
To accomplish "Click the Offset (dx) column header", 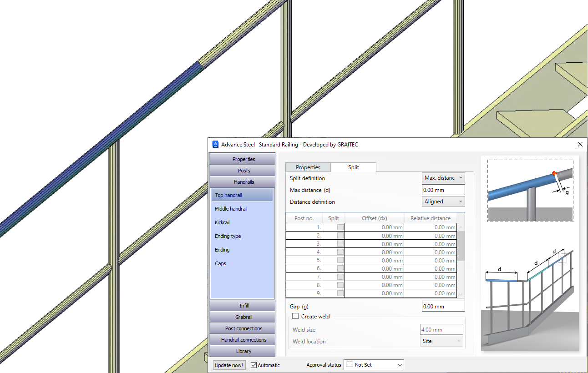I will [375, 218].
